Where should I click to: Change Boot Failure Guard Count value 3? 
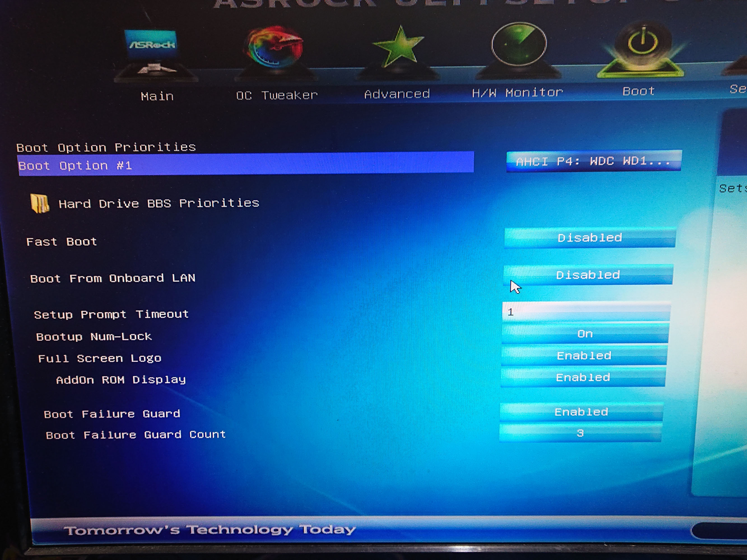(x=580, y=433)
